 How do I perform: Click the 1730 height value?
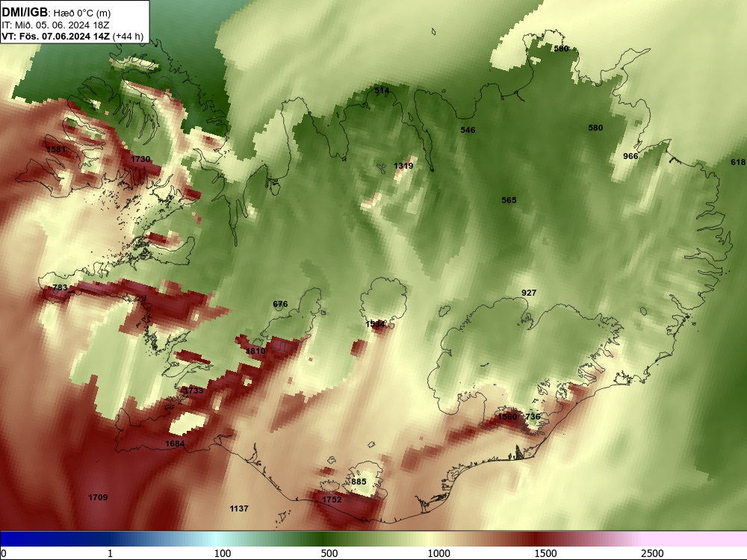click(x=140, y=159)
